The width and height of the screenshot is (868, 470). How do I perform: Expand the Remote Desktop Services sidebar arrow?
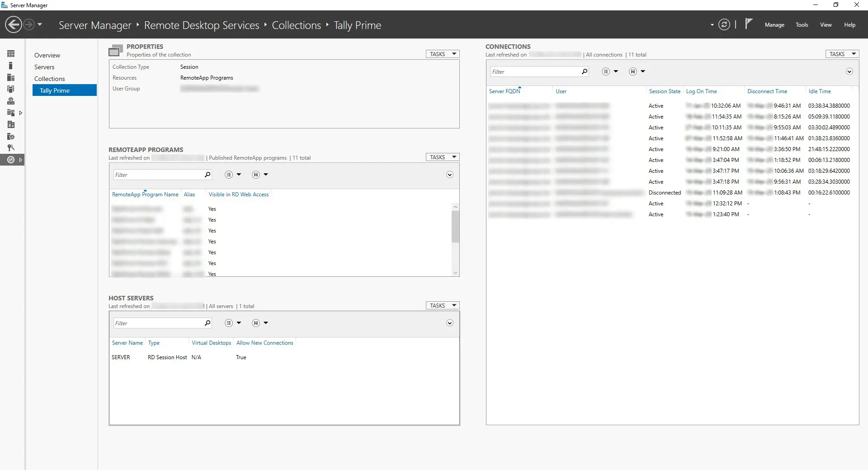click(x=21, y=160)
